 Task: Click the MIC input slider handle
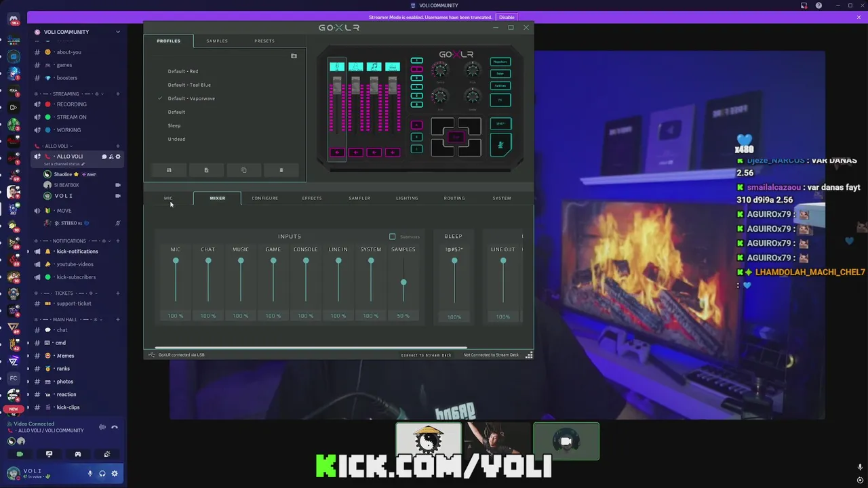(176, 261)
